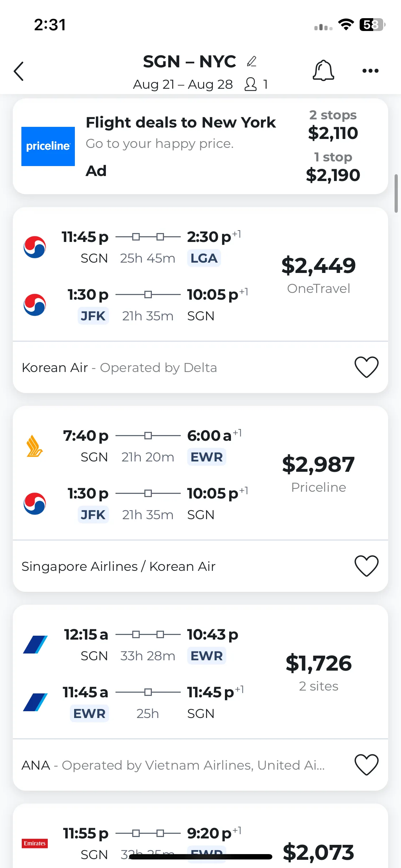Tap the Priceline ad logo
401x868 pixels.
48,146
